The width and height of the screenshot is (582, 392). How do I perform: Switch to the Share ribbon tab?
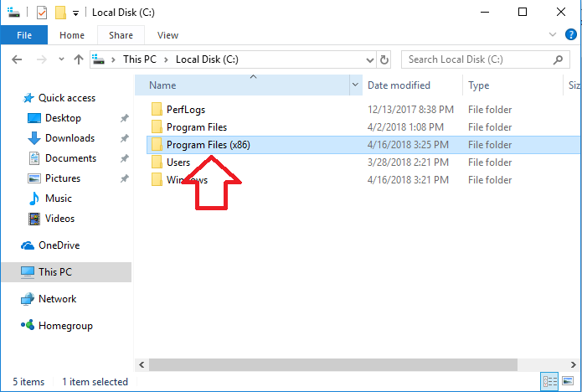[x=121, y=35]
